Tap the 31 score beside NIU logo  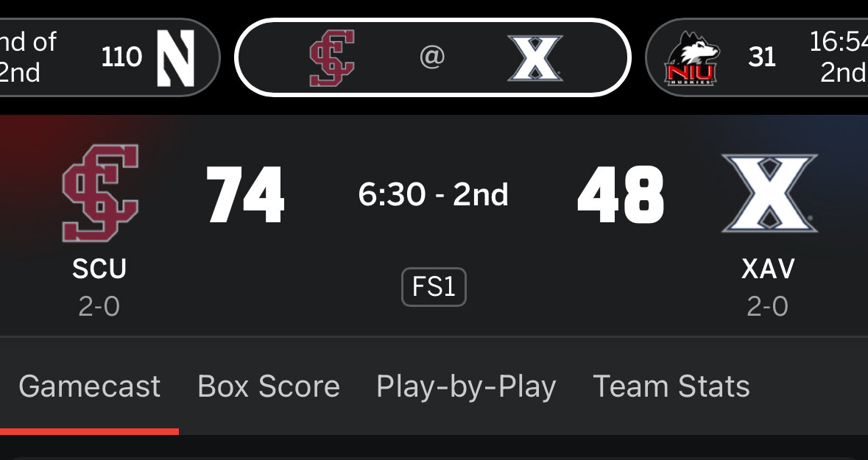(x=762, y=57)
